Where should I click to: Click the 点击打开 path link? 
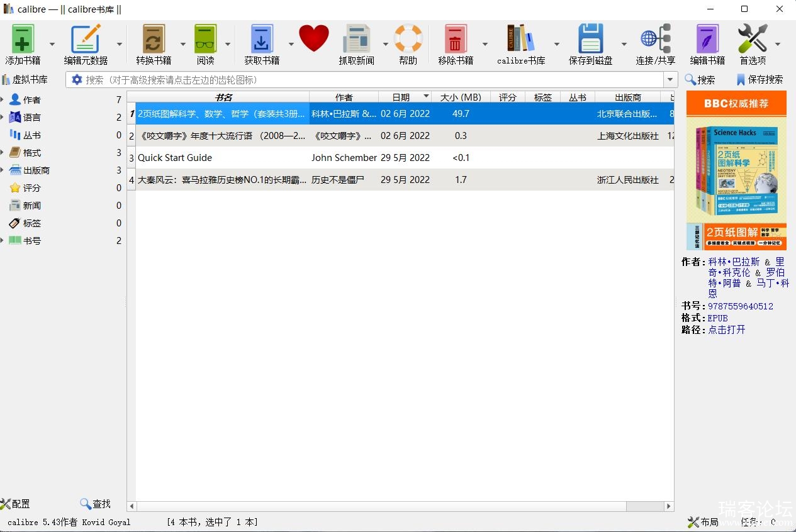pos(727,330)
